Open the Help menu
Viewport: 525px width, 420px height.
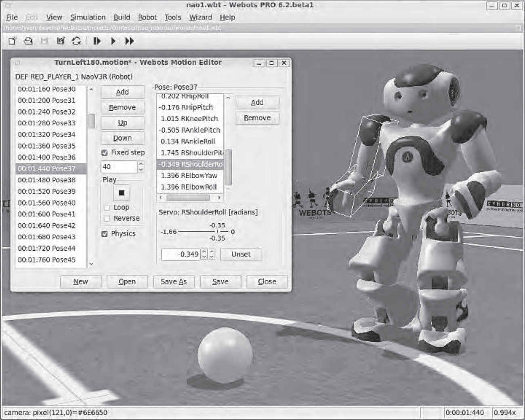point(227,17)
